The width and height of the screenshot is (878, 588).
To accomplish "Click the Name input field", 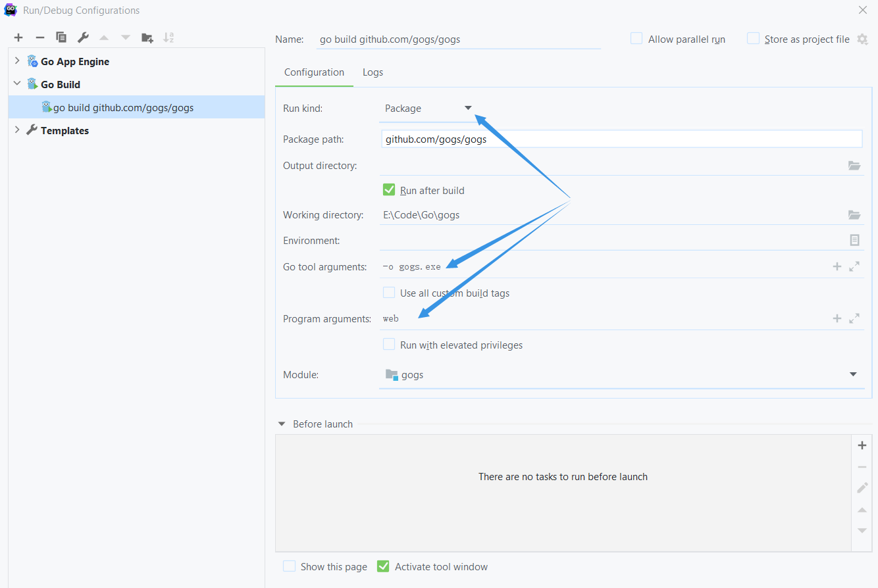I will (459, 39).
